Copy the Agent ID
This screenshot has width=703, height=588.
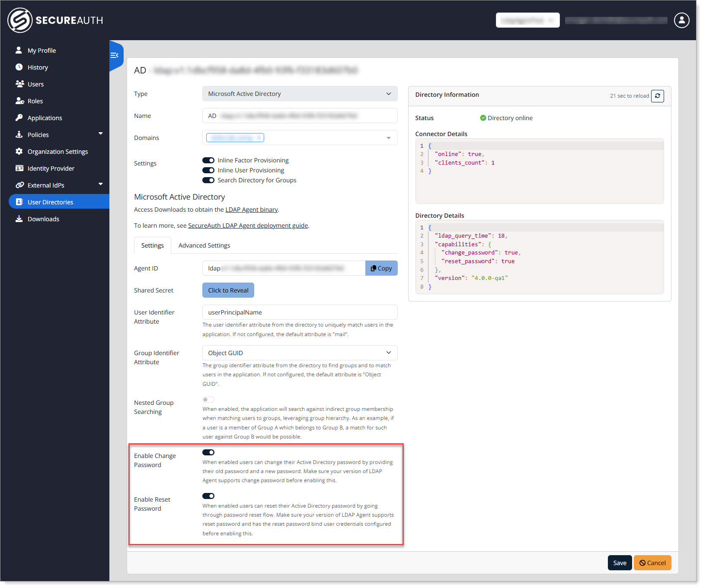pyautogui.click(x=381, y=268)
